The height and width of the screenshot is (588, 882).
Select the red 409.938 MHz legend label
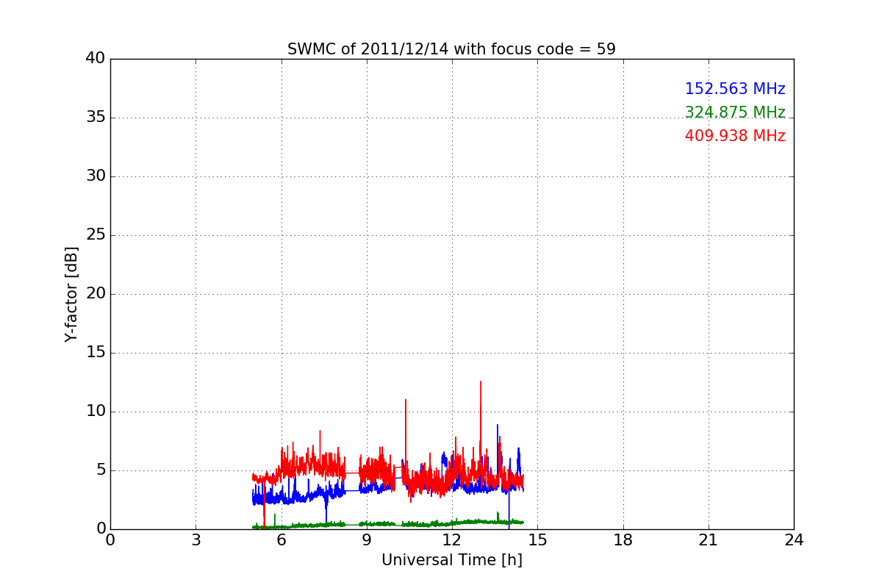point(735,136)
